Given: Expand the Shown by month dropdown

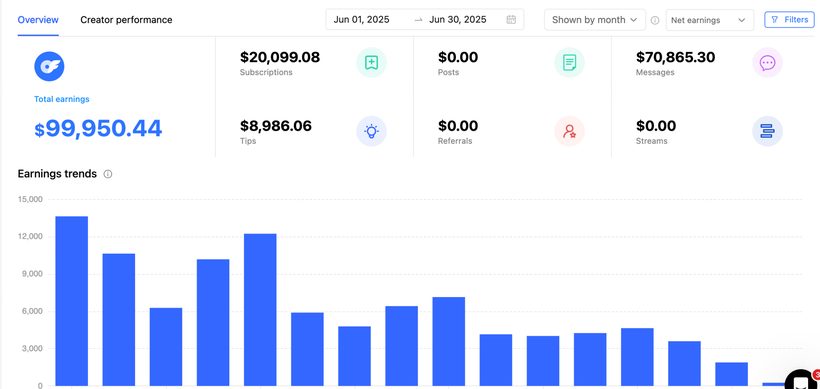Looking at the screenshot, I should click(x=595, y=20).
